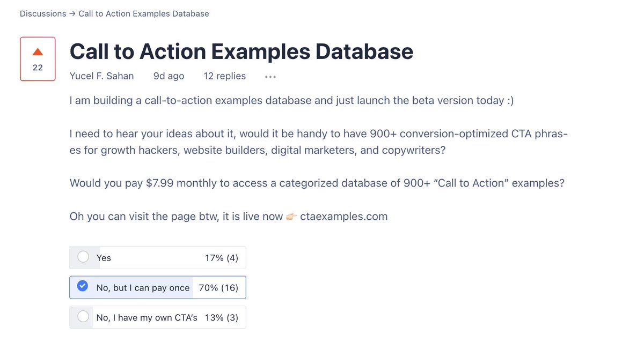Screen dimensions: 644x349
Task: Click the Call to Action Examples Database breadcrumb
Action: pos(144,13)
